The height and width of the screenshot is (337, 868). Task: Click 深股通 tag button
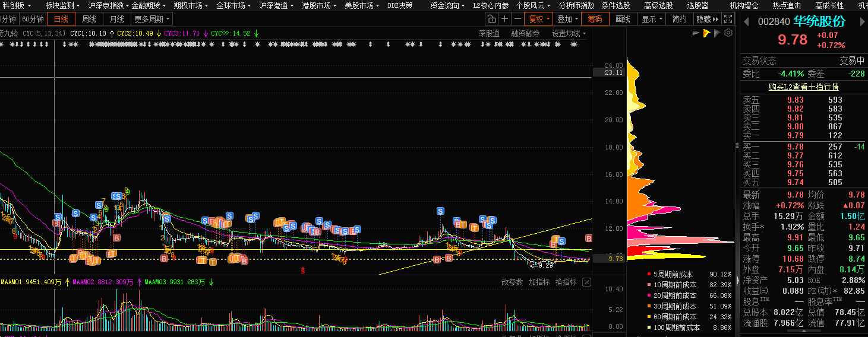click(x=489, y=33)
